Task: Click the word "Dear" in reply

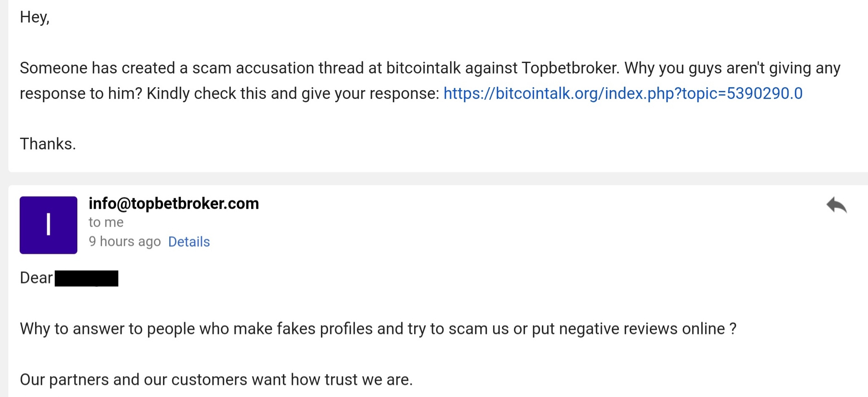Action: [x=36, y=278]
